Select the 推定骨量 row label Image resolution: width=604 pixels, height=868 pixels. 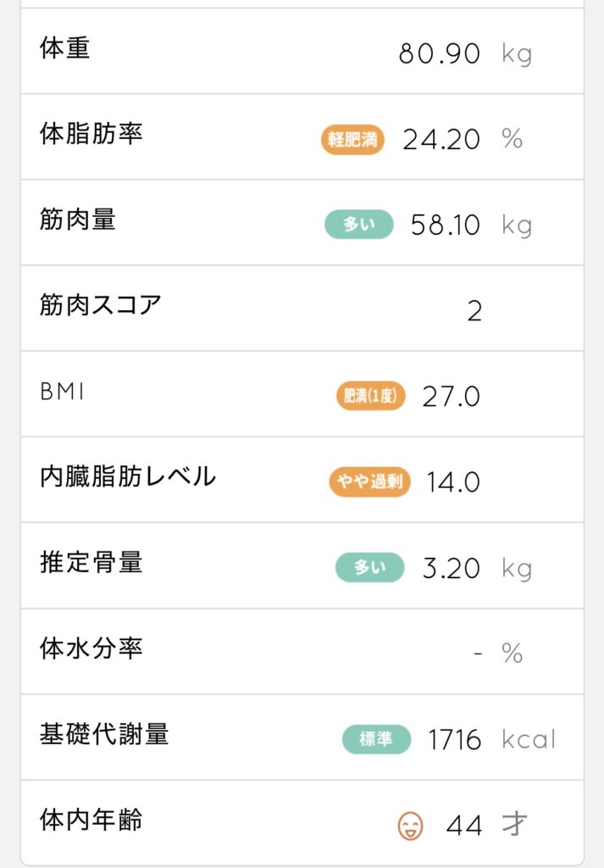(91, 563)
